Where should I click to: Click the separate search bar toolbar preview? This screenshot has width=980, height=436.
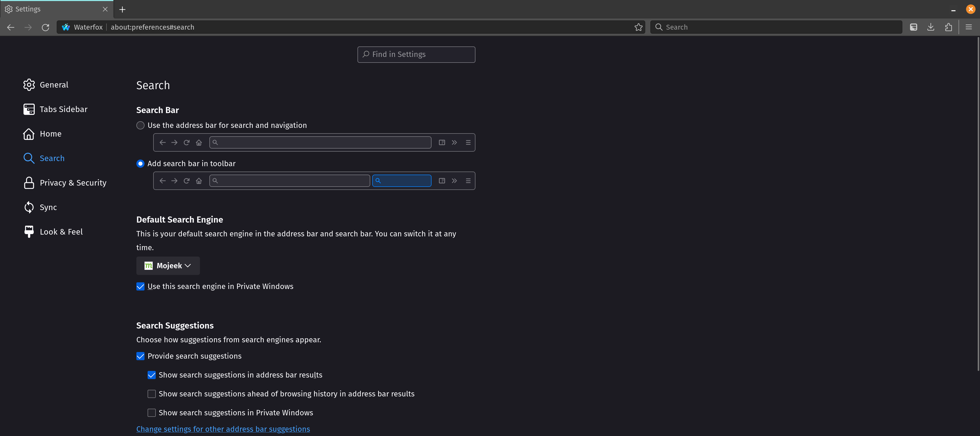point(314,181)
